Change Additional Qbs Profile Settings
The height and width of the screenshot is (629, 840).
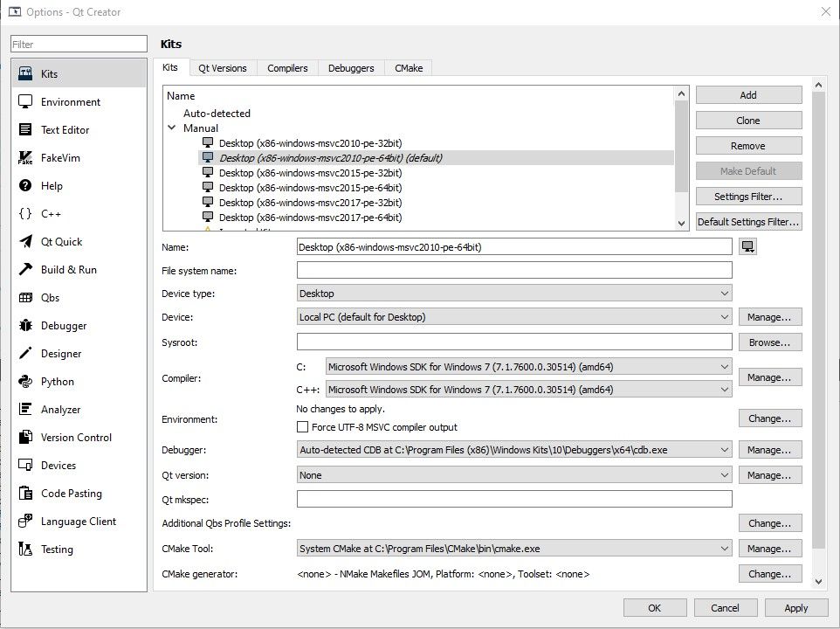coord(770,523)
